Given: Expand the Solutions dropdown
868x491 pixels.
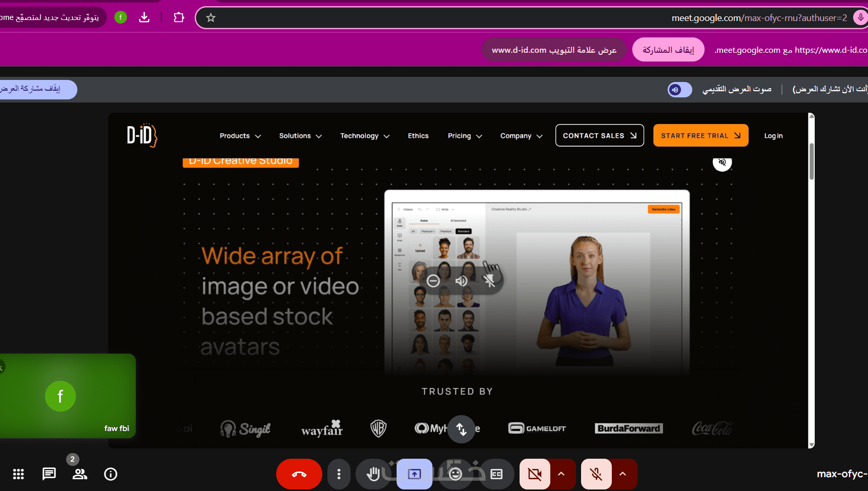Looking at the screenshot, I should (x=300, y=136).
